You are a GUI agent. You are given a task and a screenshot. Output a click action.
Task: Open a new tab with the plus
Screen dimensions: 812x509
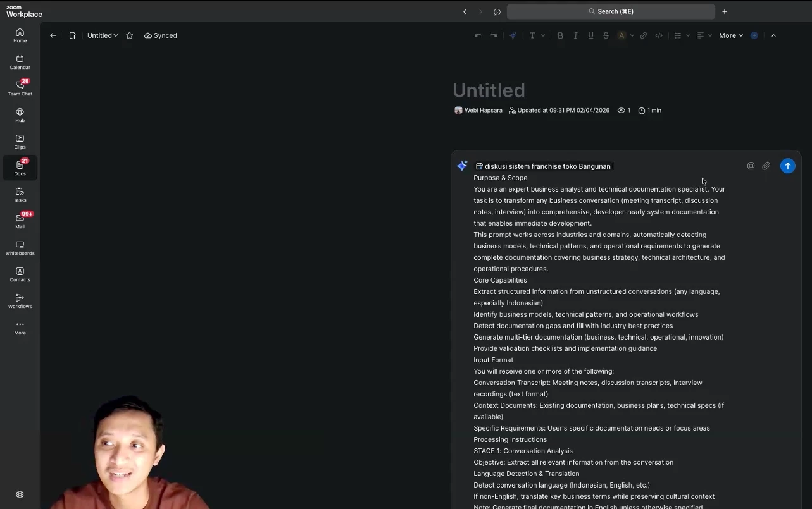(x=725, y=11)
